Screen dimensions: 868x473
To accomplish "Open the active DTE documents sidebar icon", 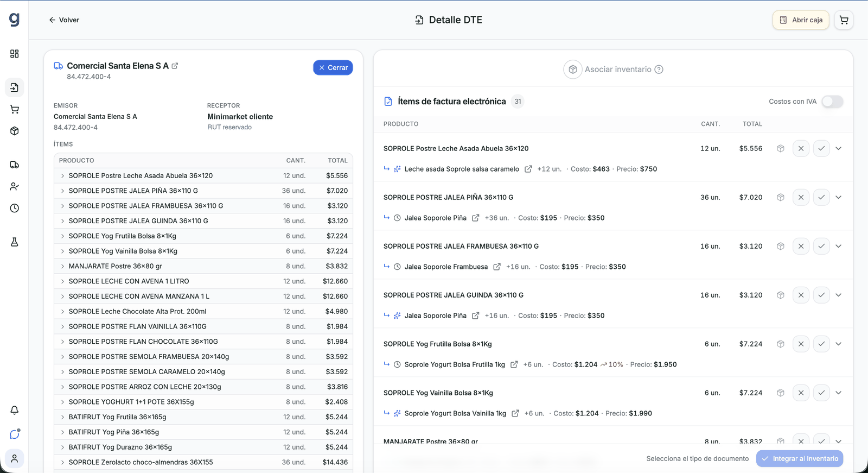I will click(15, 87).
